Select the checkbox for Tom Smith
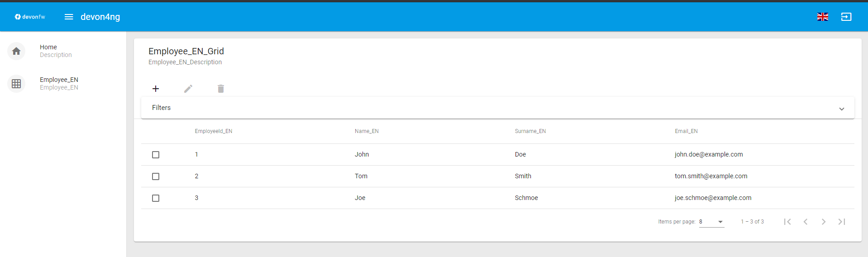The image size is (868, 257). pos(156,176)
